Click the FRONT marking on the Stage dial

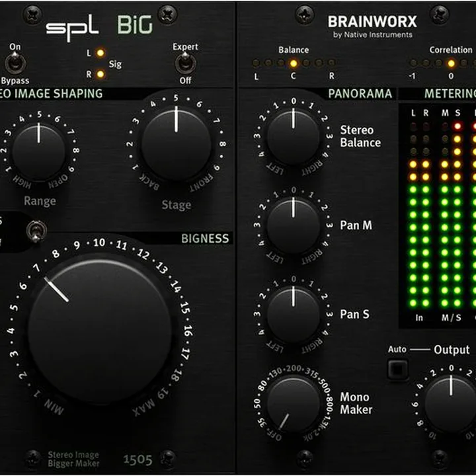(x=201, y=182)
